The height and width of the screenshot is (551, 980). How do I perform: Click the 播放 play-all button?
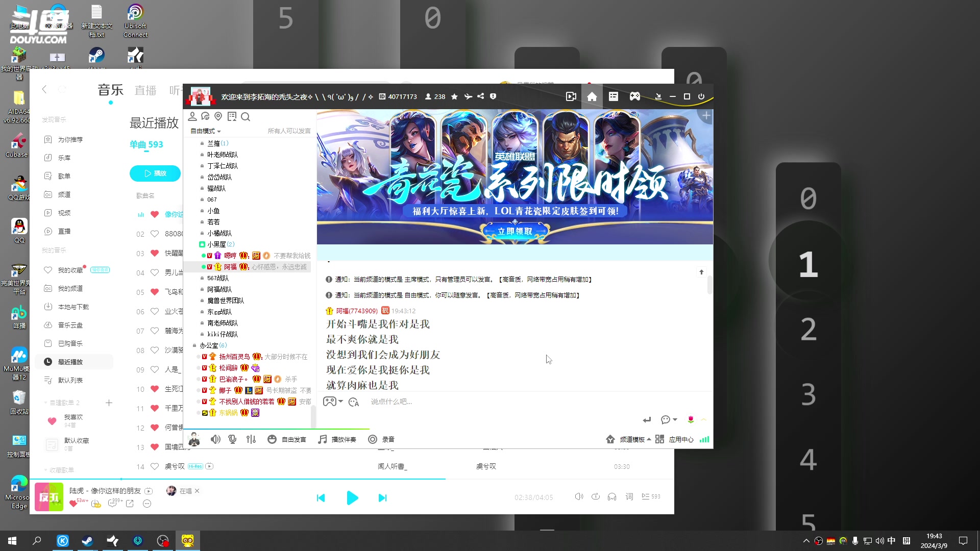pyautogui.click(x=155, y=173)
